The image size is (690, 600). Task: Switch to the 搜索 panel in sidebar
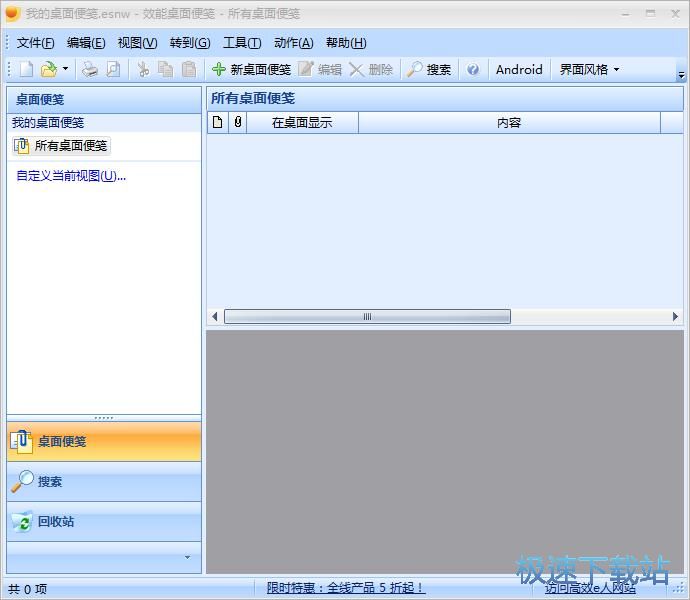coord(49,481)
